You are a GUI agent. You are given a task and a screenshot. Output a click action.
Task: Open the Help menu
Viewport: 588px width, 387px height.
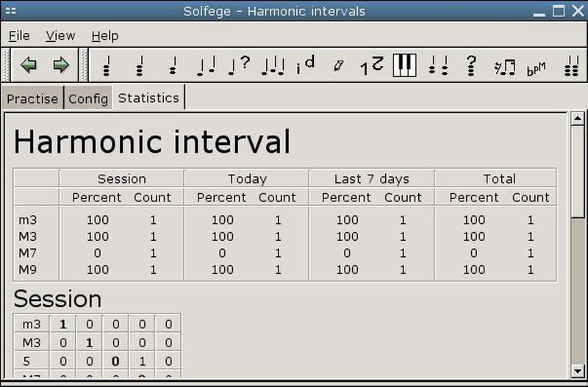tap(104, 35)
